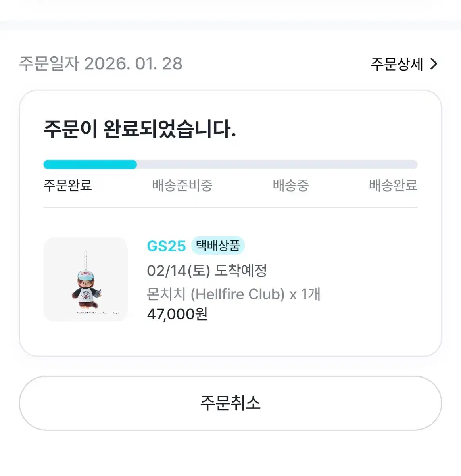Tap the GS25 brand label
This screenshot has width=461, height=476.
coord(166,246)
